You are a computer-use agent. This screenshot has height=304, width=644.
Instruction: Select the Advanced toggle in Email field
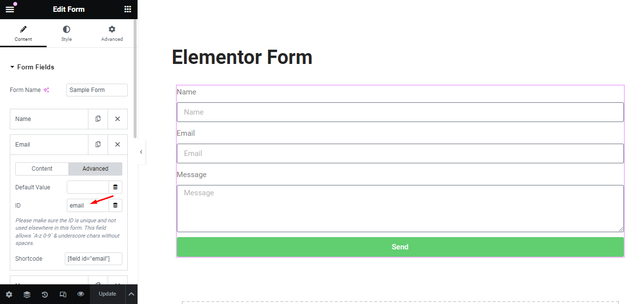tap(95, 169)
